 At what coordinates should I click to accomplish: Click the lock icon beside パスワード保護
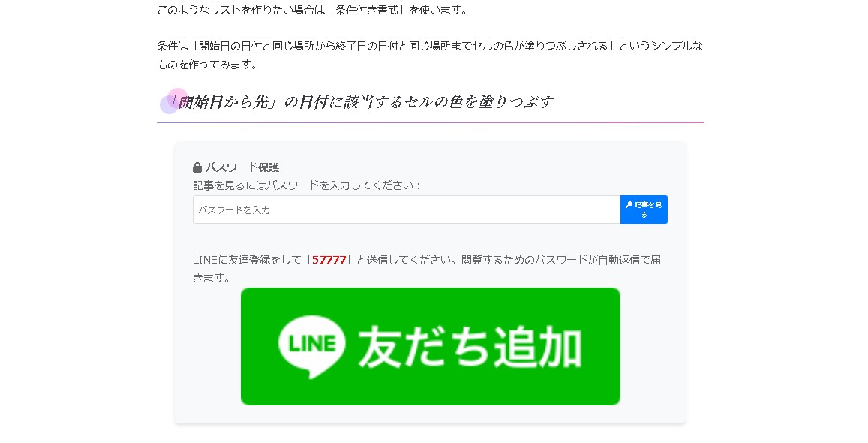click(197, 167)
